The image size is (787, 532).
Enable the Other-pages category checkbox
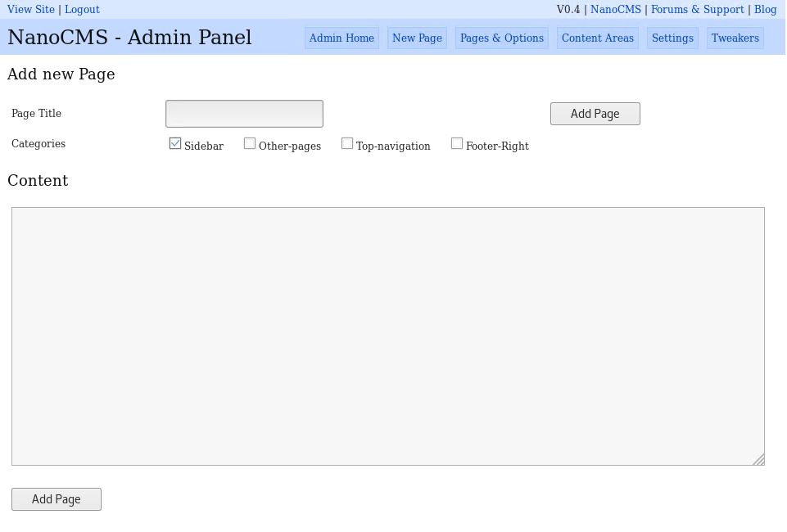250,144
